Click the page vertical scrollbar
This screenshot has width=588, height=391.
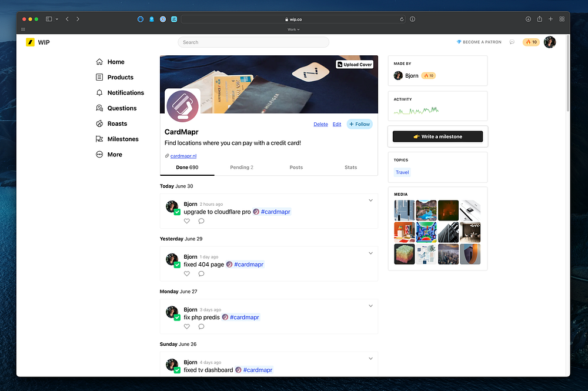(x=568, y=73)
